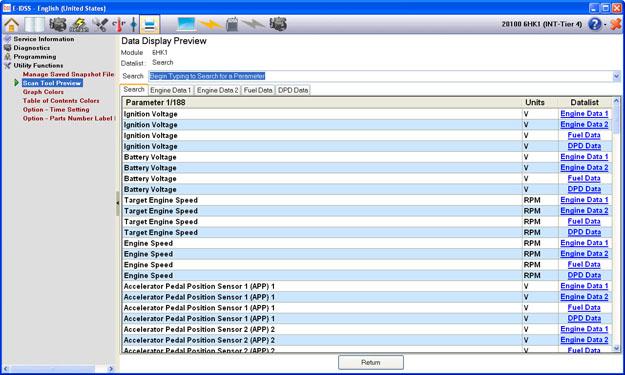Screen dimensions: 625x375
Task: Open the programming lightning icon
Action: point(79,25)
